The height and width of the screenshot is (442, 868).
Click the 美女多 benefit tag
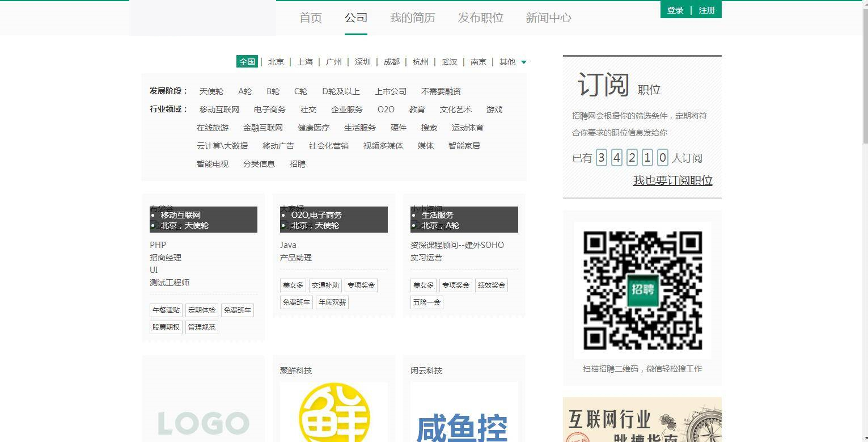coord(293,285)
